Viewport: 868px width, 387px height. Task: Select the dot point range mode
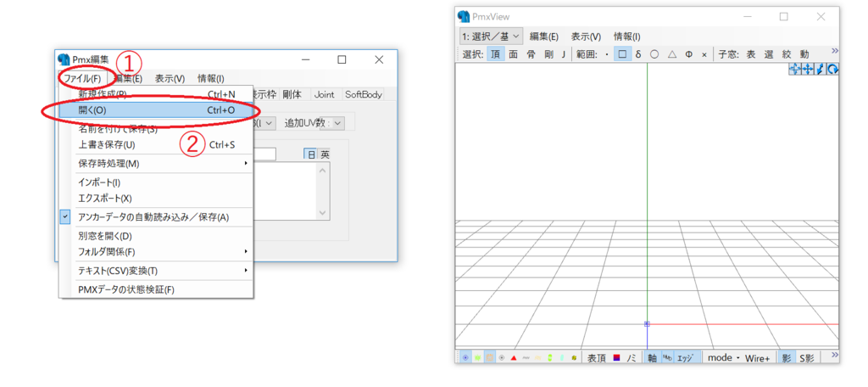coord(607,54)
